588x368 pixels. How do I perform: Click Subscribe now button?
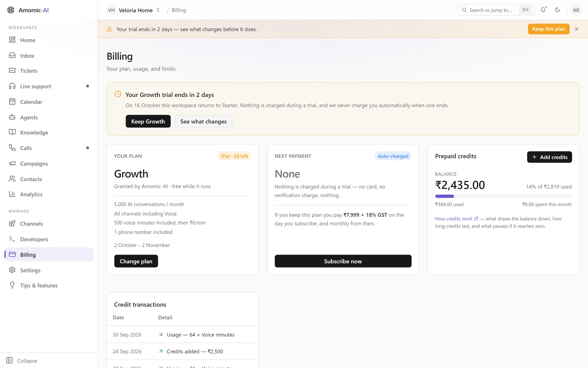[343, 261]
